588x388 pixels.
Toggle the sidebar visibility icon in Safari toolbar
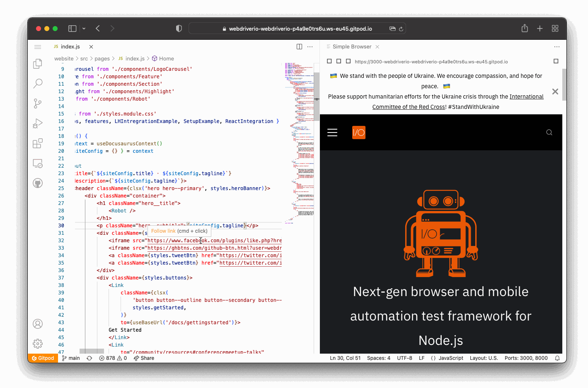coord(72,28)
